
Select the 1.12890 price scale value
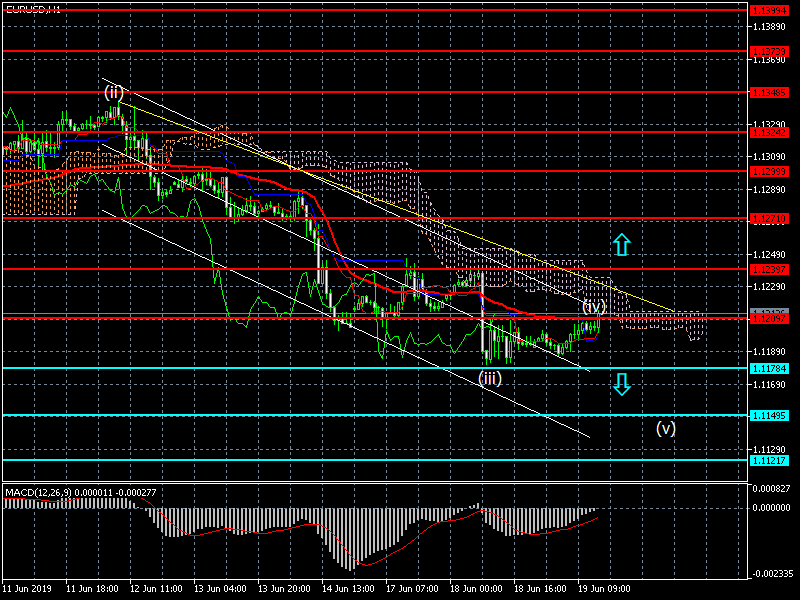point(769,190)
